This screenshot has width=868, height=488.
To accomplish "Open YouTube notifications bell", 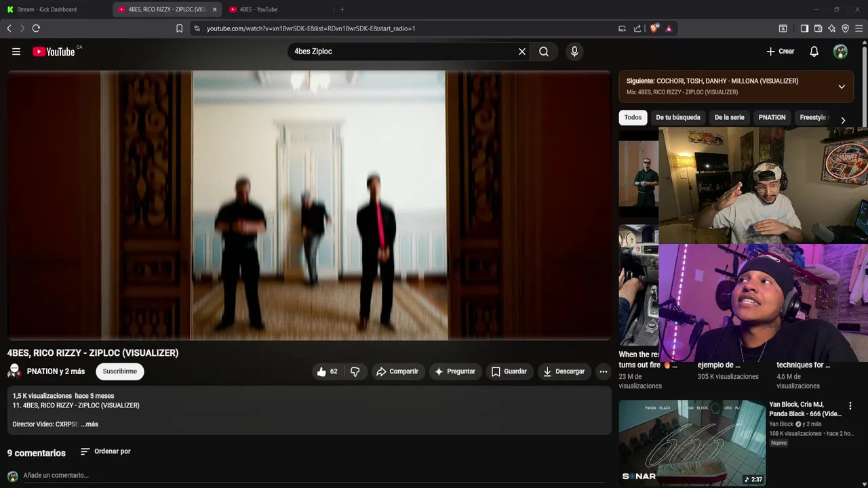I will coord(814,52).
